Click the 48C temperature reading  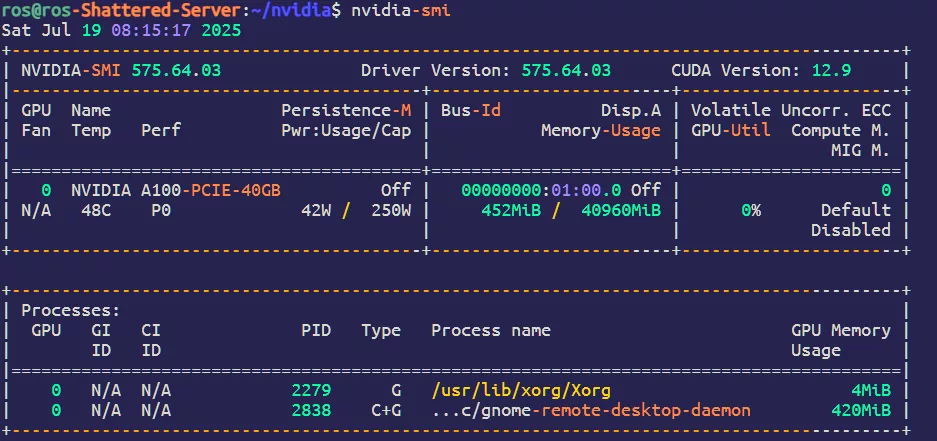point(86,210)
